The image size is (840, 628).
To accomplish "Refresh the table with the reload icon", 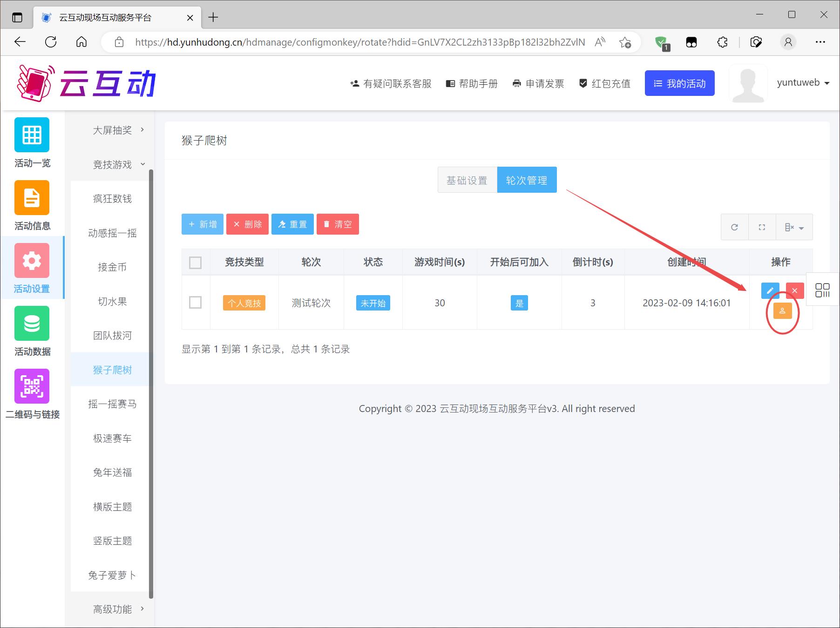I will pyautogui.click(x=734, y=227).
